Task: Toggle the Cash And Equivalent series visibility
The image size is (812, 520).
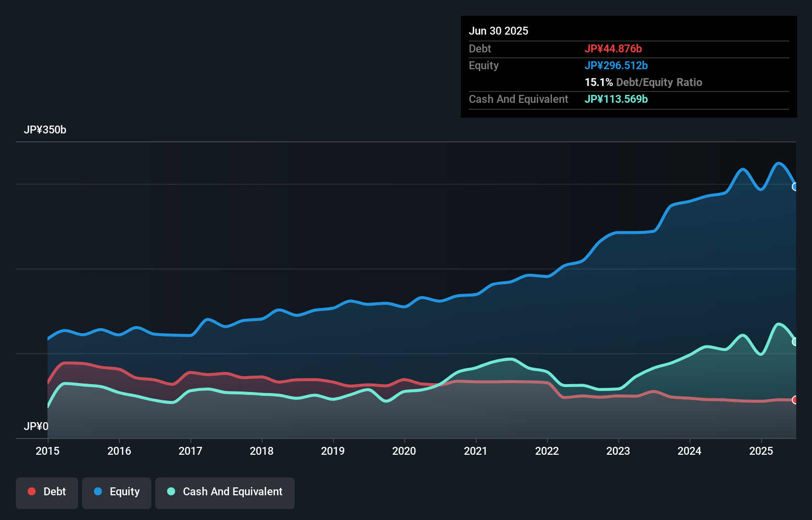Action: click(x=225, y=492)
